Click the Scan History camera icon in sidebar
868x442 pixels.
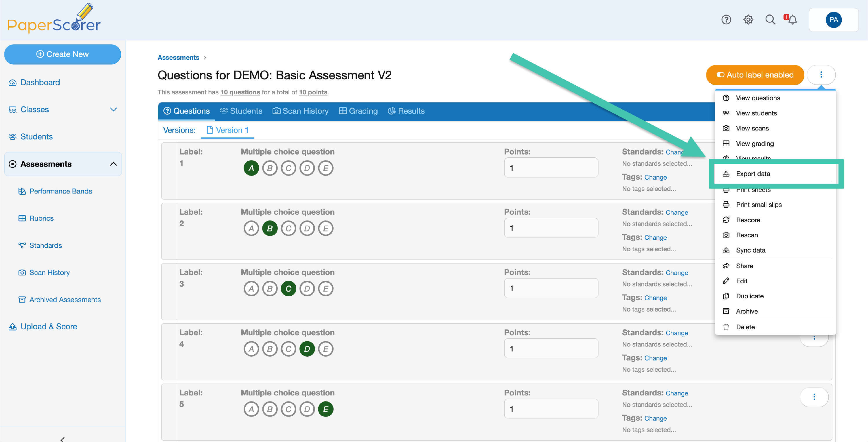coord(22,272)
